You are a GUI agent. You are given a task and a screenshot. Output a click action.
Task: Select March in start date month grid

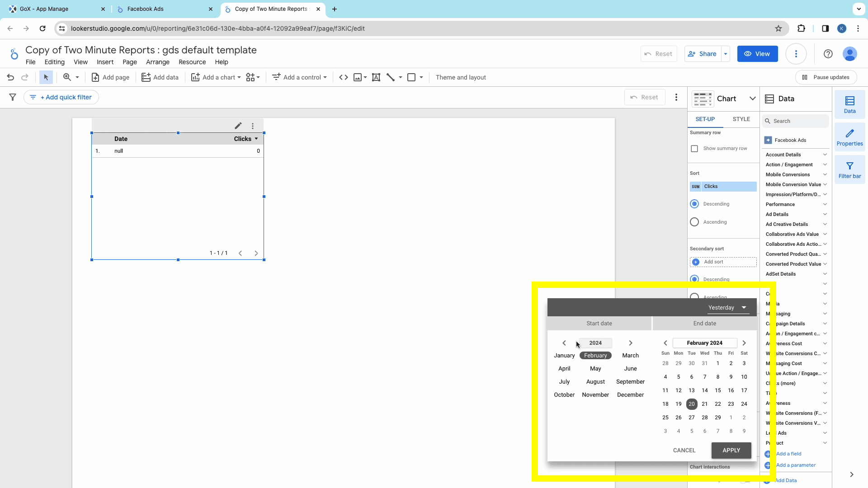click(x=630, y=356)
